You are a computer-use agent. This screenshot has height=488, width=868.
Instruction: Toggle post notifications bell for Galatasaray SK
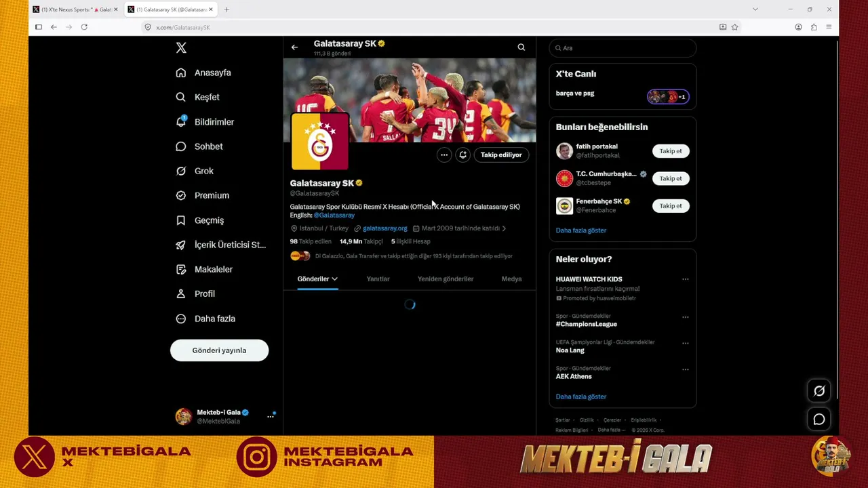point(462,155)
